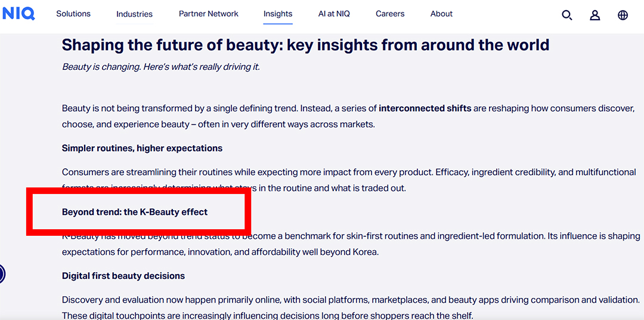The height and width of the screenshot is (320, 644).
Task: Click the "Digital first beauty decisions" heading
Action: pyautogui.click(x=123, y=276)
